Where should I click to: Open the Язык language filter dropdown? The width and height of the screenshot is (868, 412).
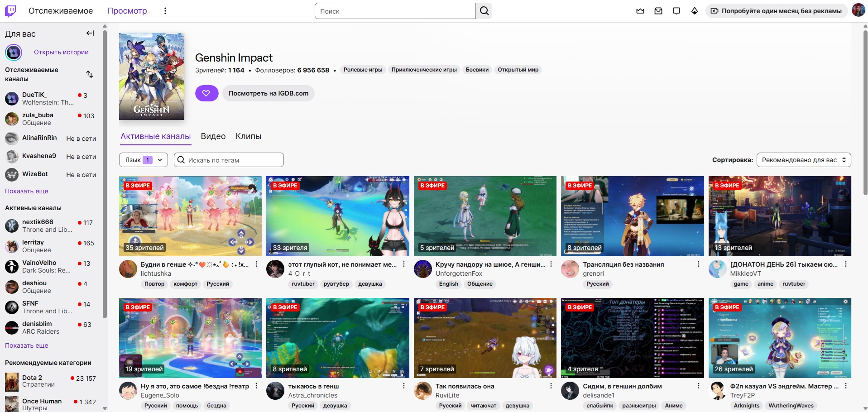click(143, 160)
